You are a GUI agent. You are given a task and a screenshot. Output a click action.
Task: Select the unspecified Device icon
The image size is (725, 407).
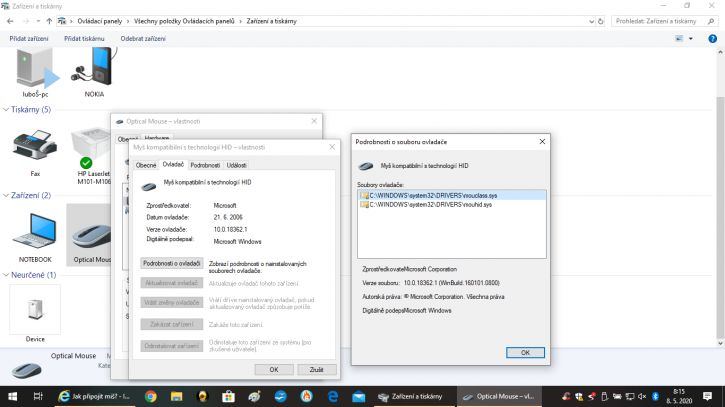tap(35, 314)
